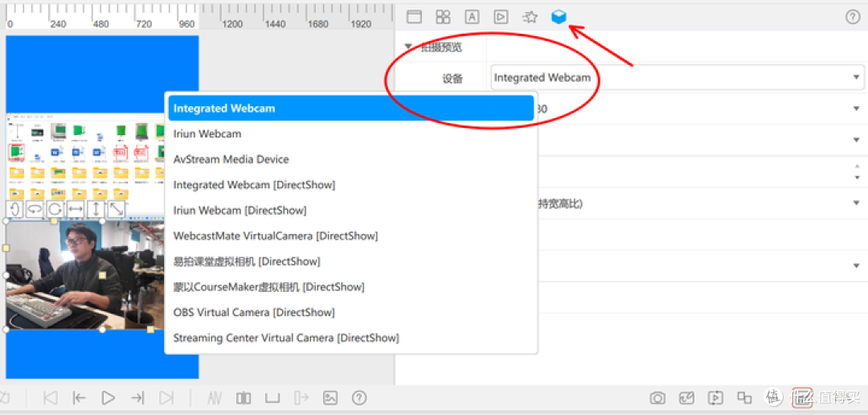This screenshot has height=415, width=868.
Task: Click the clockwise circular rotate icon
Action: click(55, 209)
